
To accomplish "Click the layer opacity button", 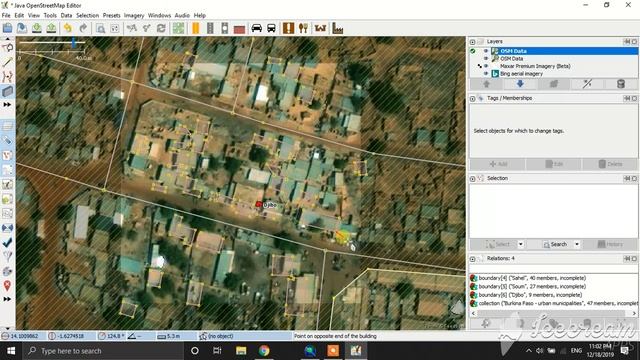I will coord(587,84).
